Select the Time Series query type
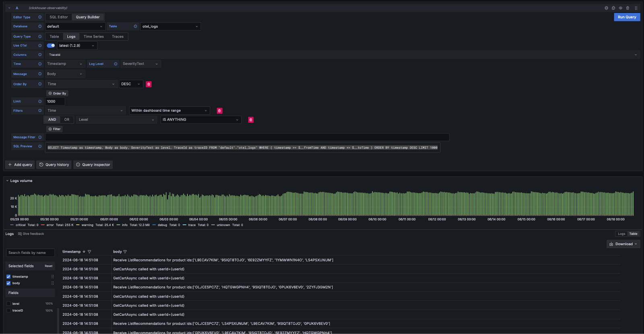 93,37
